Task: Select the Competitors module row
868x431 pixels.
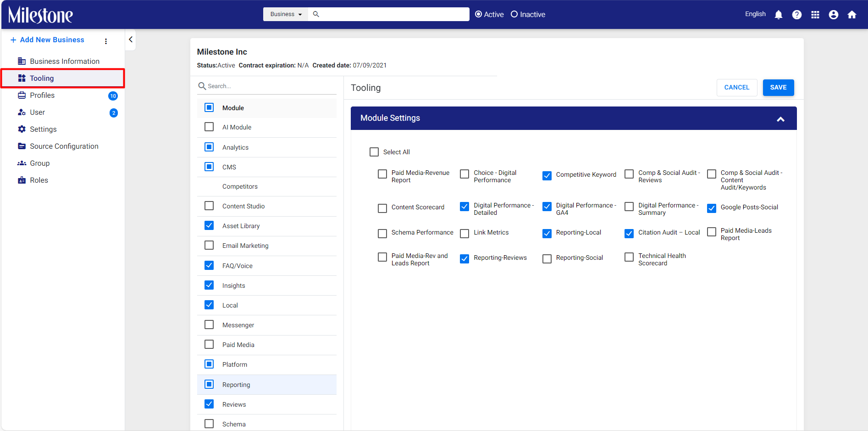Action: click(267, 186)
